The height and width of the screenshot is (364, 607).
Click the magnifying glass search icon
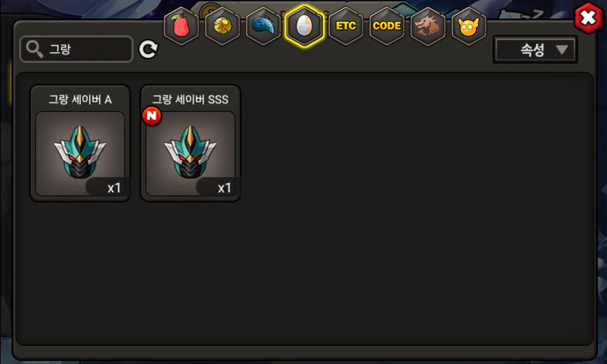(34, 49)
